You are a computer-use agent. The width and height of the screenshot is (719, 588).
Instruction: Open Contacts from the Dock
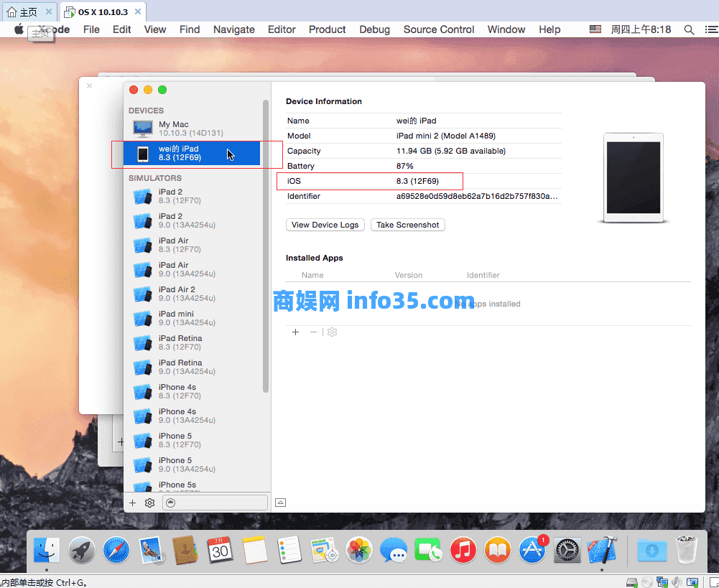[185, 550]
